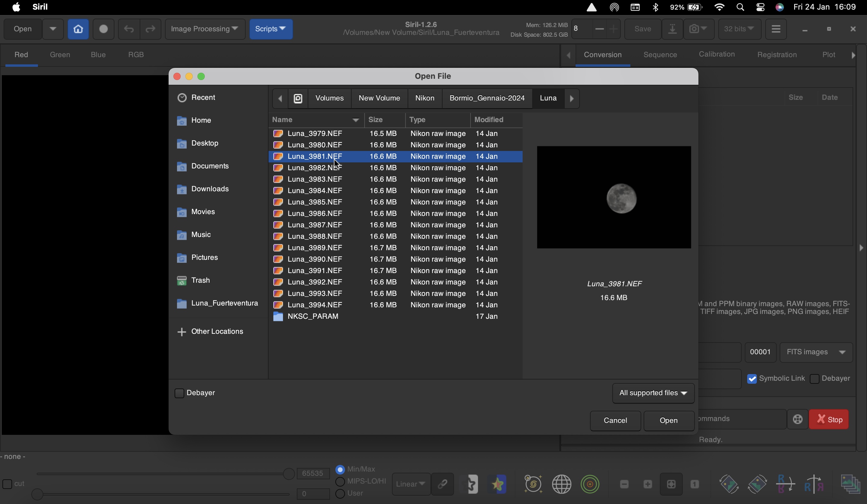Screen dimensions: 867x504
Task: Click the red Stop button
Action: click(x=829, y=419)
